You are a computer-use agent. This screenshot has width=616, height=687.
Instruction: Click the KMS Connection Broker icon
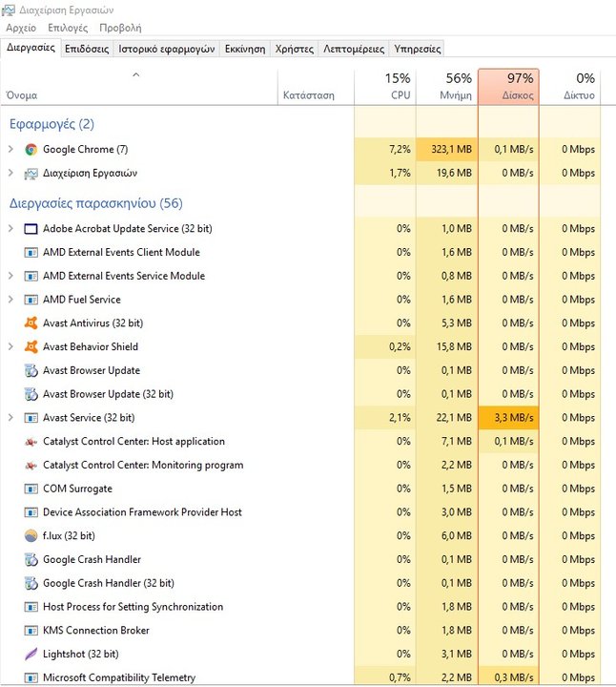tap(31, 631)
